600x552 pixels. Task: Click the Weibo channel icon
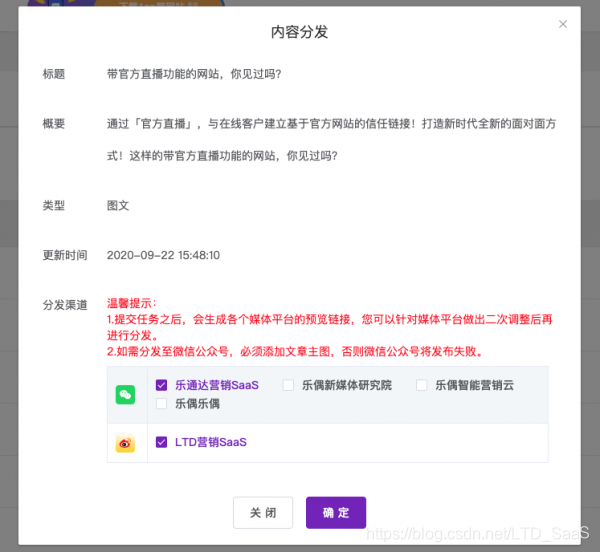125,443
